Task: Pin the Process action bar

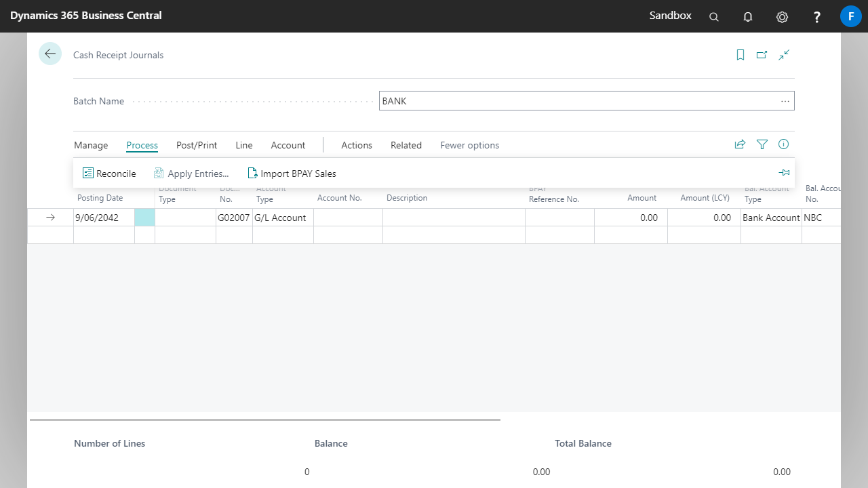Action: pos(784,173)
